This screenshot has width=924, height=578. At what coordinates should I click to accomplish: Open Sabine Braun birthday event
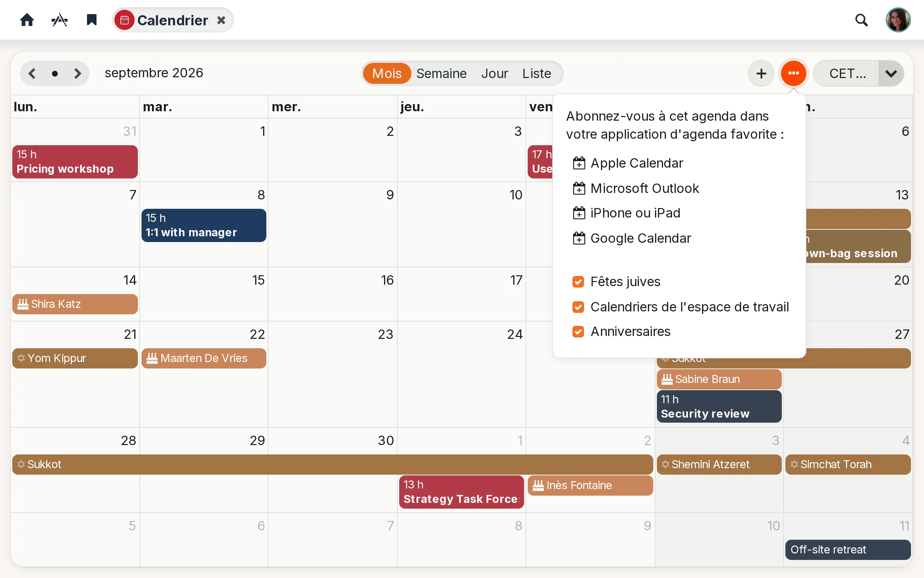719,379
